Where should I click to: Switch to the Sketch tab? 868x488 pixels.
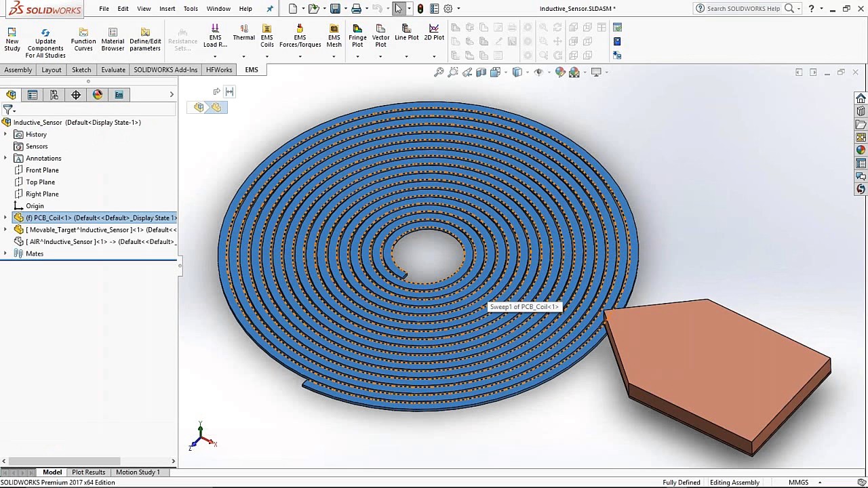[81, 70]
